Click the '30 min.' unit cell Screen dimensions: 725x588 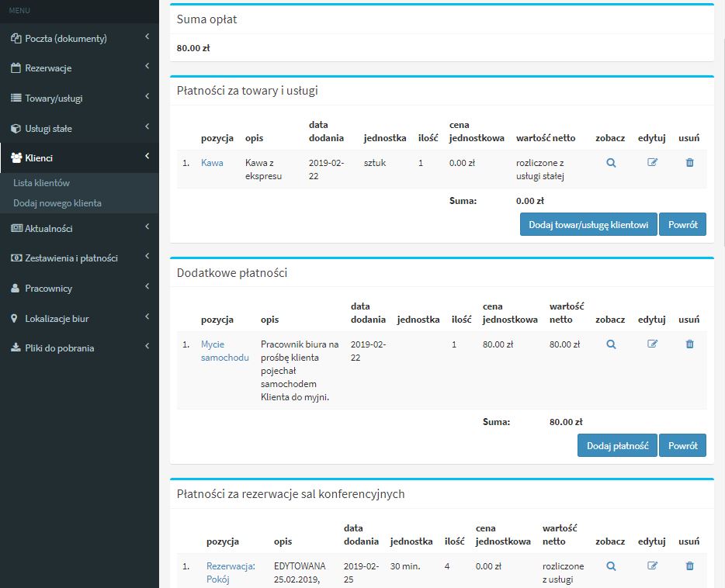[405, 566]
